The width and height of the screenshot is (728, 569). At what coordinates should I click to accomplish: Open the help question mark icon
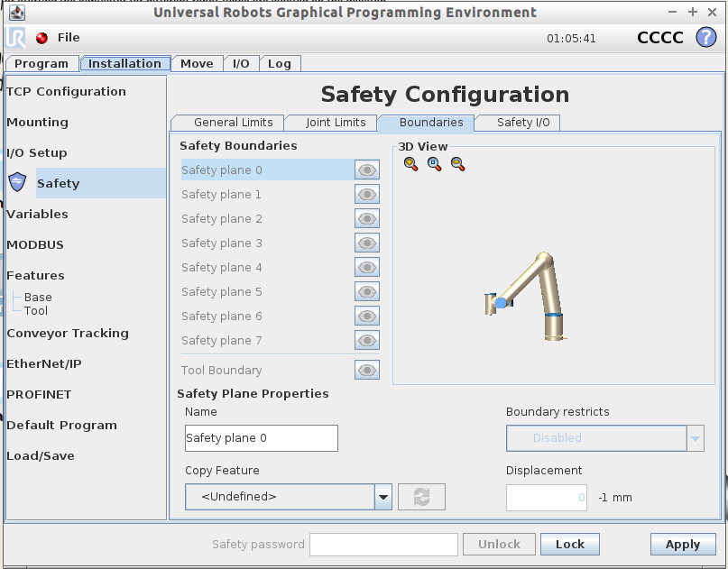tap(705, 37)
